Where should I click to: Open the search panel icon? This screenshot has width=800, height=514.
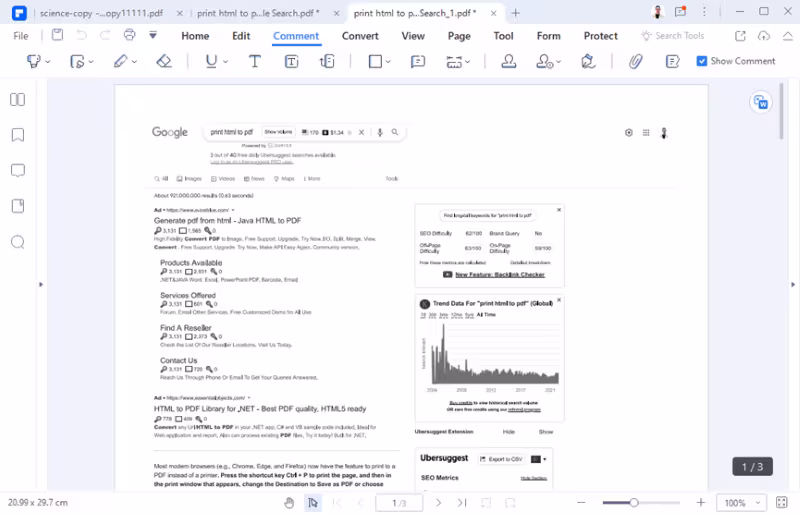[18, 242]
